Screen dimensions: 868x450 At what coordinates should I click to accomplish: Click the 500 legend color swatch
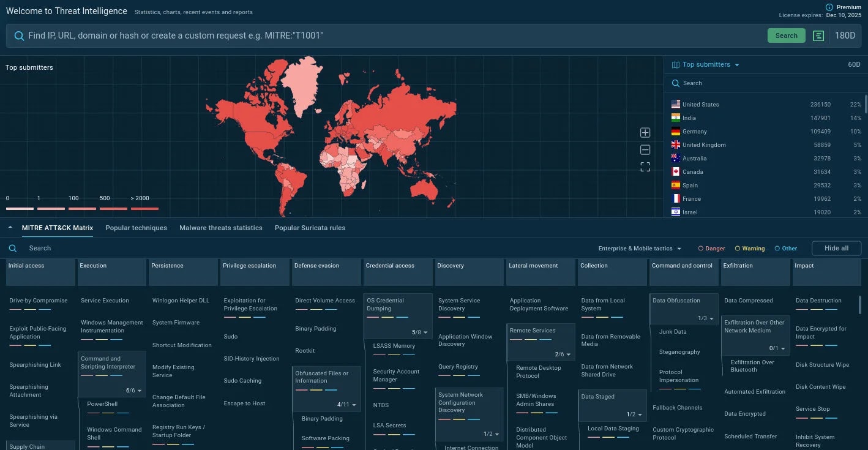(113, 209)
